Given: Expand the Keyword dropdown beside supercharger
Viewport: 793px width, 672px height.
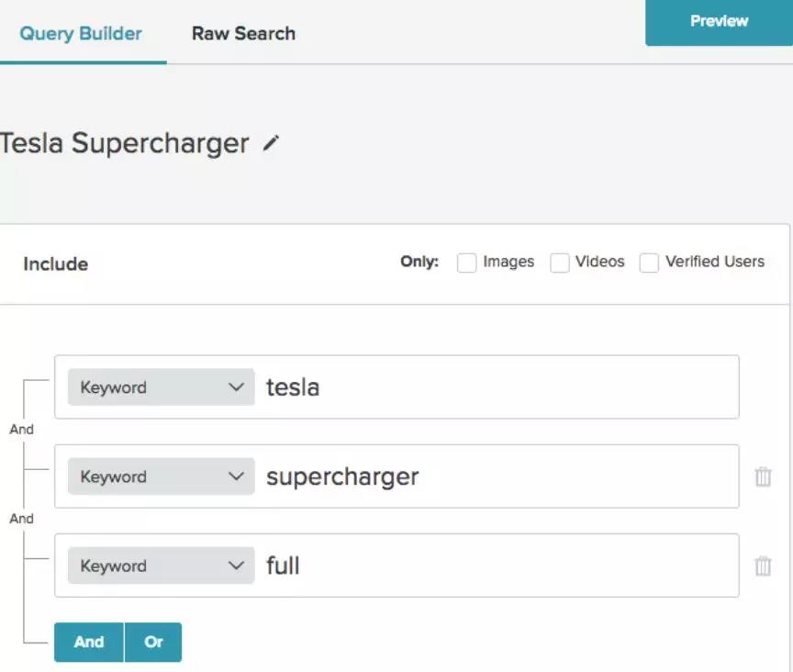Looking at the screenshot, I should tap(161, 476).
